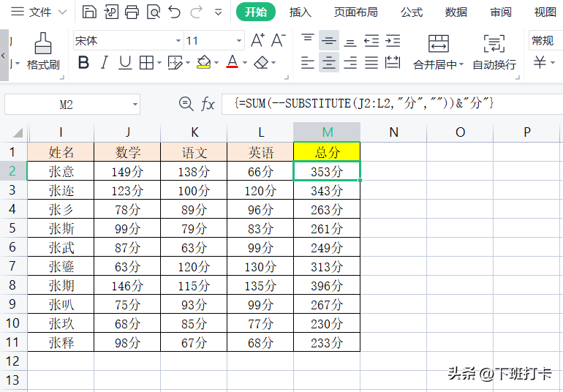The width and height of the screenshot is (563, 392).
Task: Open font color dropdown arrow
Action: (x=245, y=63)
